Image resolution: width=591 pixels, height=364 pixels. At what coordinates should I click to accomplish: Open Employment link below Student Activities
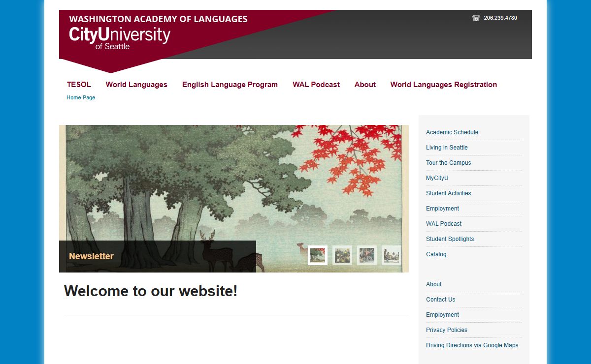(x=442, y=209)
